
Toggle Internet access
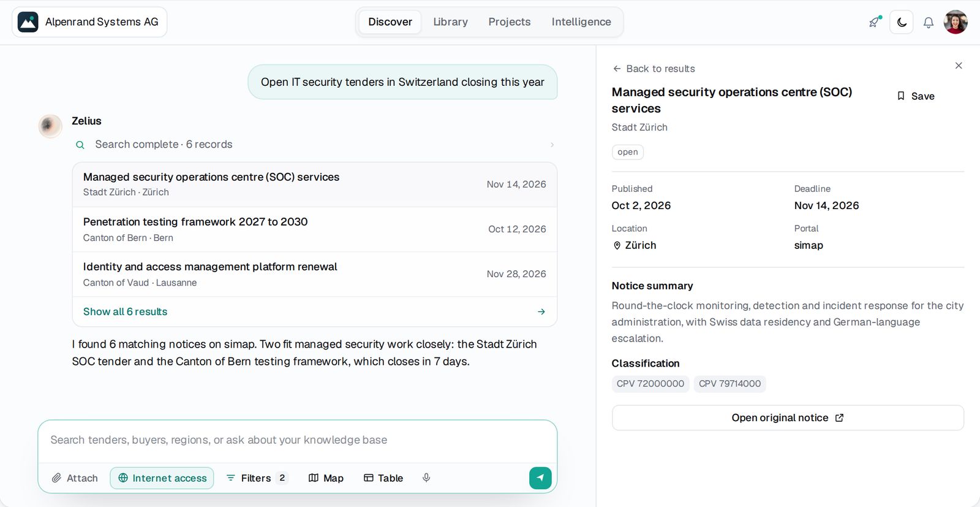pyautogui.click(x=162, y=478)
